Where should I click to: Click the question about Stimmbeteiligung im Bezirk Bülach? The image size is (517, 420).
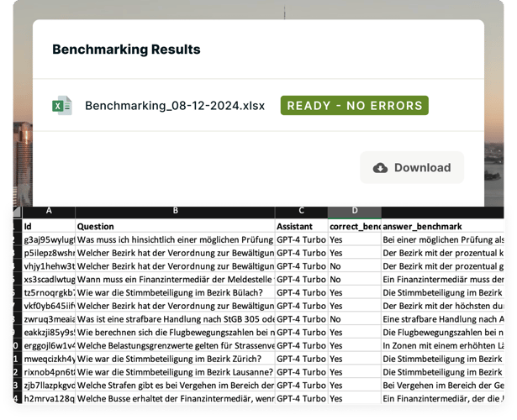click(x=175, y=292)
